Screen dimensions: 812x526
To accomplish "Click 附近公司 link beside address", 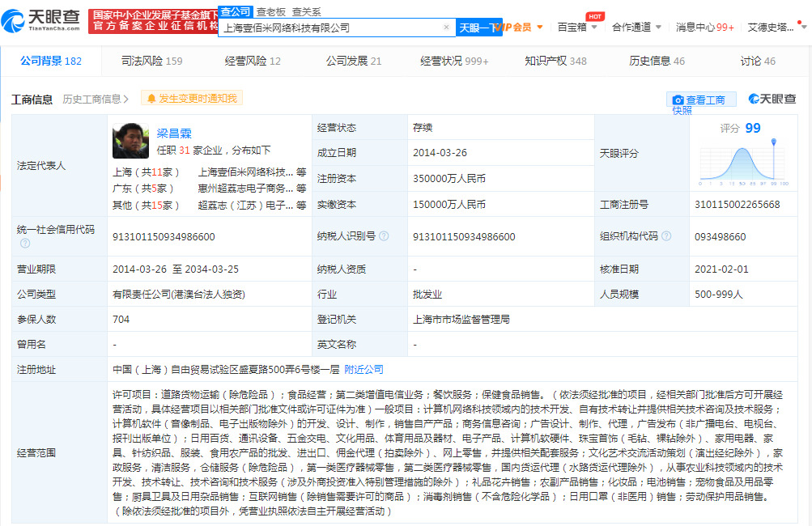I will coord(364,369).
